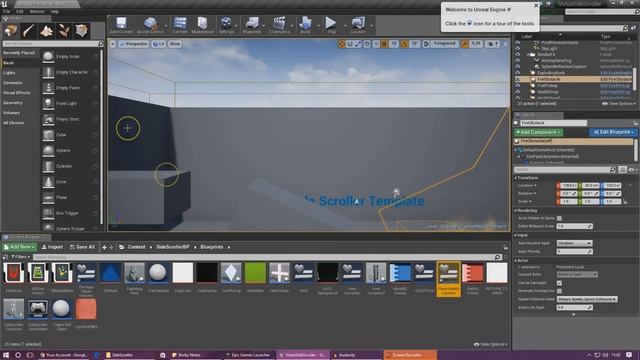Select the Place mode icon
The image size is (640, 360).
[x=11, y=31]
